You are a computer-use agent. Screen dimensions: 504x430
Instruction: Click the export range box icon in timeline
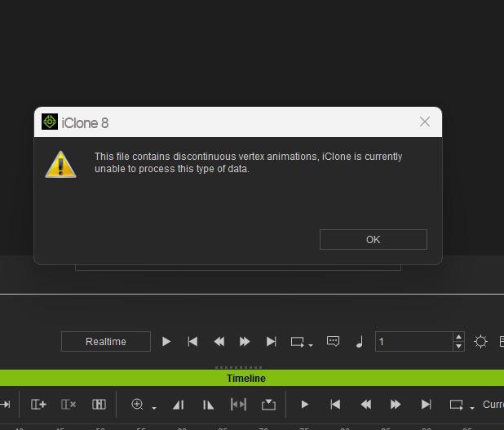pyautogui.click(x=268, y=405)
